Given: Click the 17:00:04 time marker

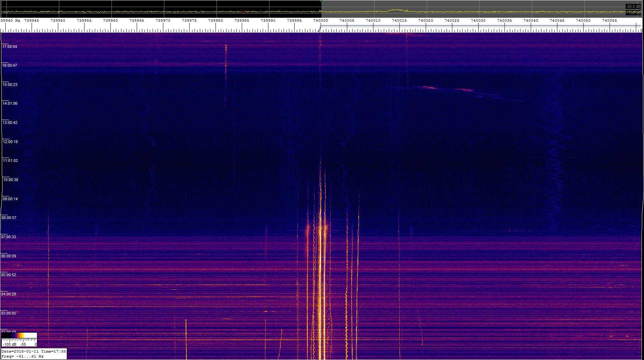Looking at the screenshot, I should point(10,47).
